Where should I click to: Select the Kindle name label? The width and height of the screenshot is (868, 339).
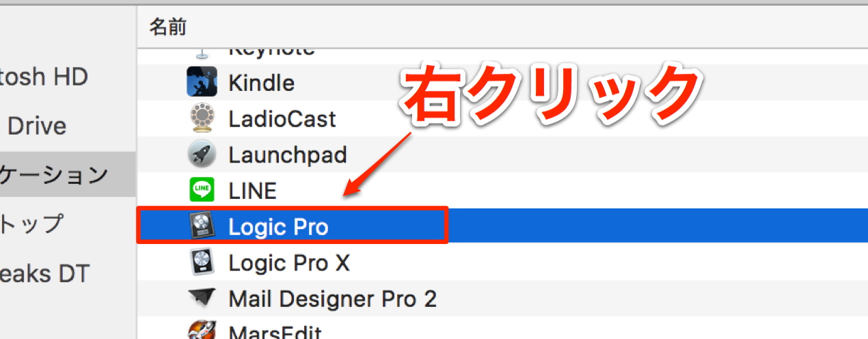pyautogui.click(x=262, y=83)
